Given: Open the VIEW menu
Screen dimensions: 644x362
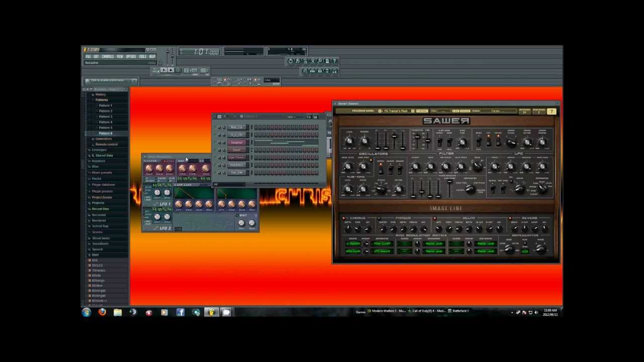Looking at the screenshot, I should tap(120, 56).
